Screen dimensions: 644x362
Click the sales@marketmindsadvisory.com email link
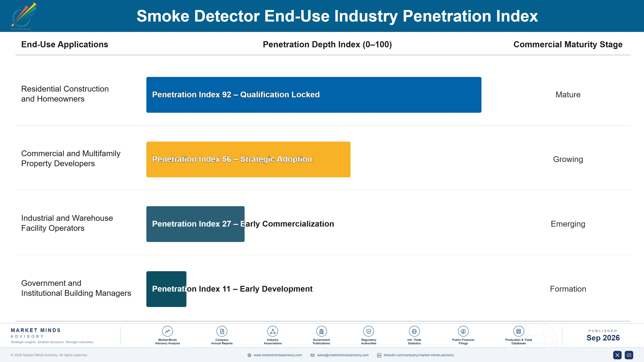[343, 355]
